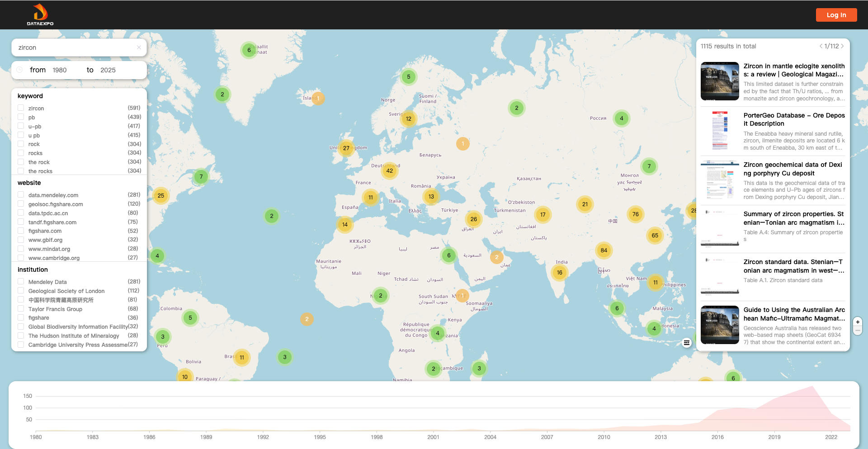This screenshot has height=449, width=868.
Task: Open map cluster 76 in China
Action: (636, 214)
